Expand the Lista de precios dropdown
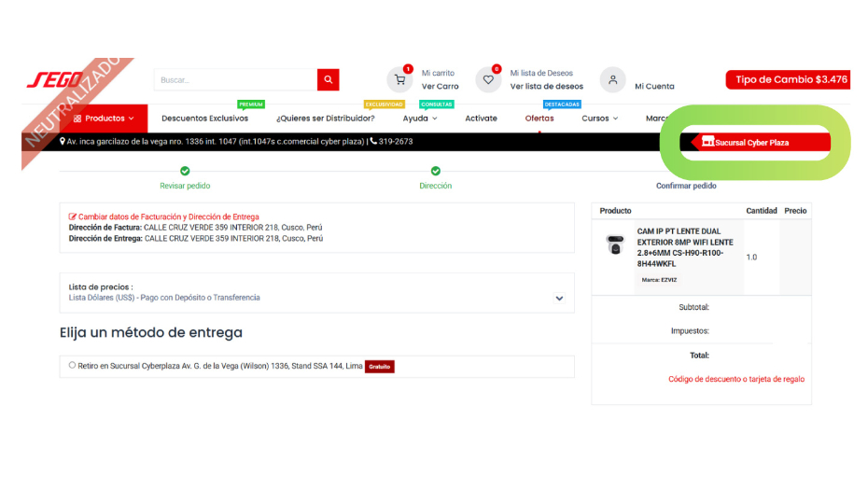 click(559, 299)
